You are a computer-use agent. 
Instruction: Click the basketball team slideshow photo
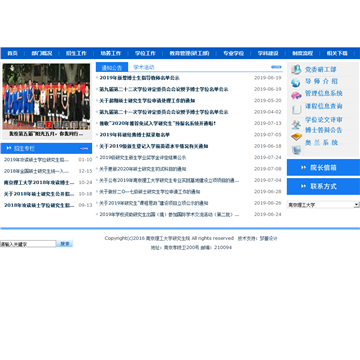[46, 96]
